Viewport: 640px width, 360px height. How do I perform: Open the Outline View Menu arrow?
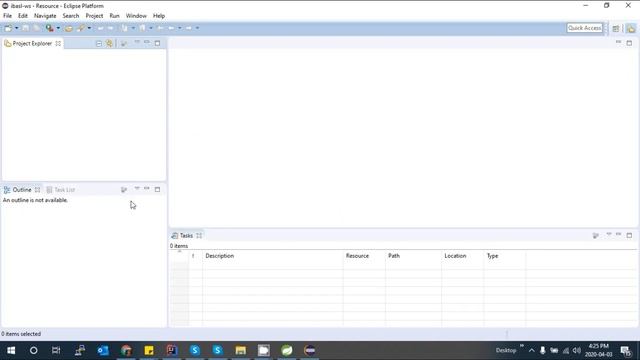pos(137,189)
